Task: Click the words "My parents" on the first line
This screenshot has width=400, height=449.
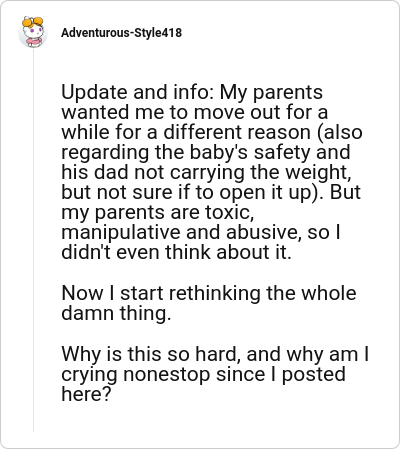Action: (271, 92)
